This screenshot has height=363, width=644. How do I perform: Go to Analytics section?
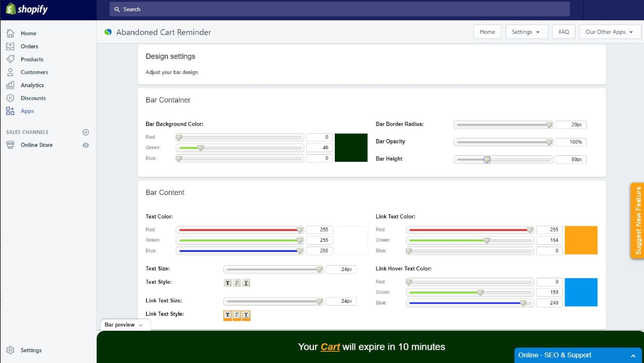[32, 85]
